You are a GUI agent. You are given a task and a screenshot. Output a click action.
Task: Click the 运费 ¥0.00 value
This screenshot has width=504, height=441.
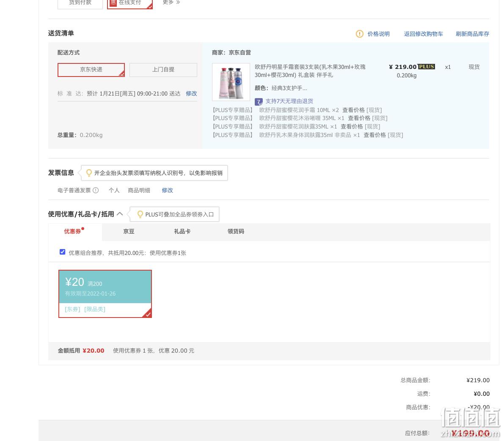pos(482,394)
